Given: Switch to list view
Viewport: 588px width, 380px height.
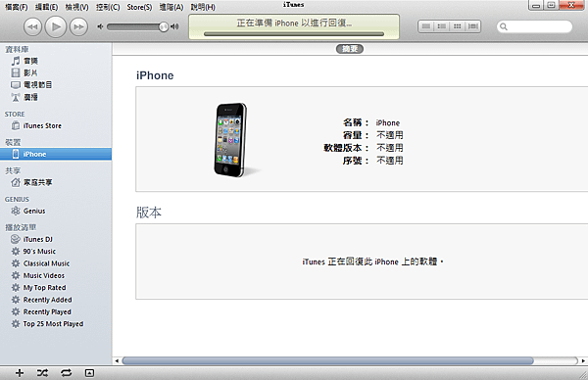Looking at the screenshot, I should (426, 26).
